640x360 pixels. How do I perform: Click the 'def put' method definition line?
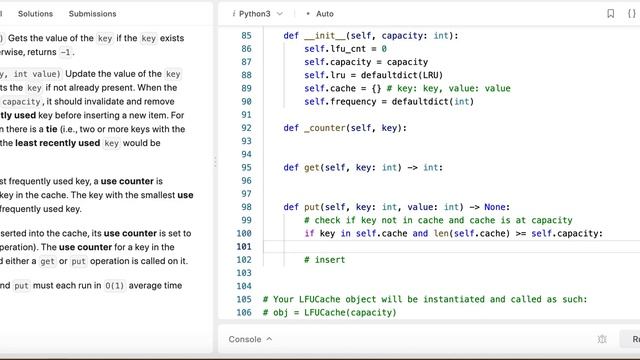click(396, 207)
